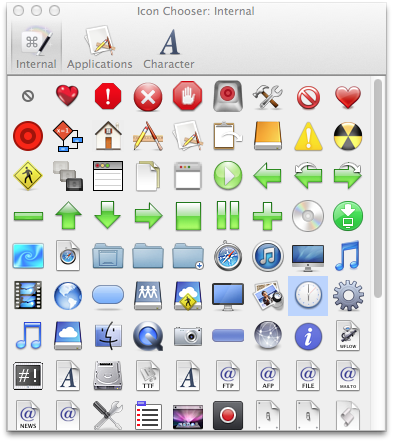Pick the AFP location document icon
The image size is (393, 442).
(x=268, y=376)
